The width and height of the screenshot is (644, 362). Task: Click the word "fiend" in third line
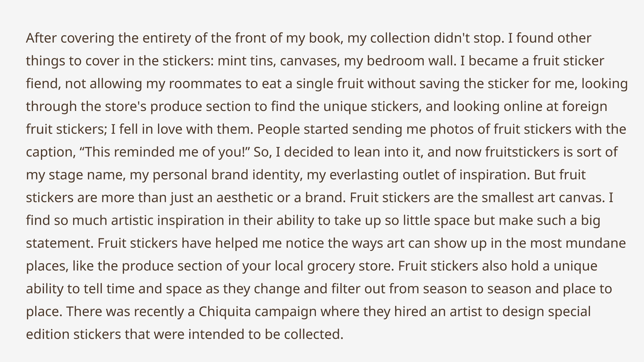tap(43, 84)
